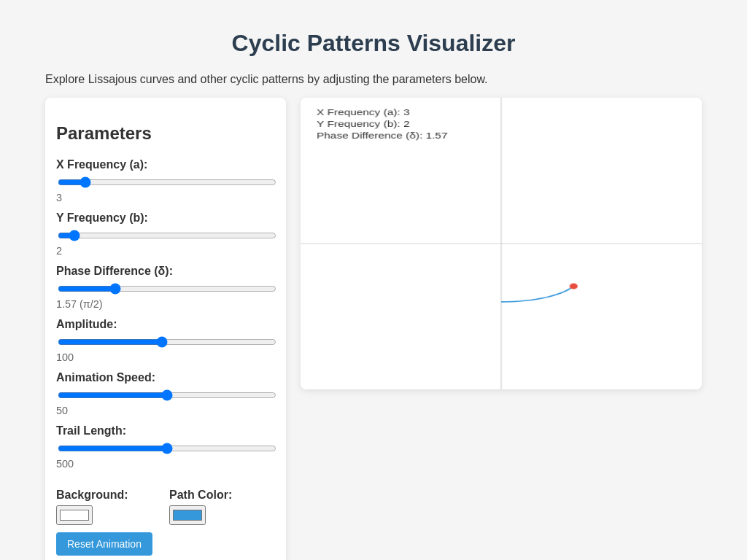Click the X Frequency (a) slider handle
747x560 pixels.
(x=85, y=182)
